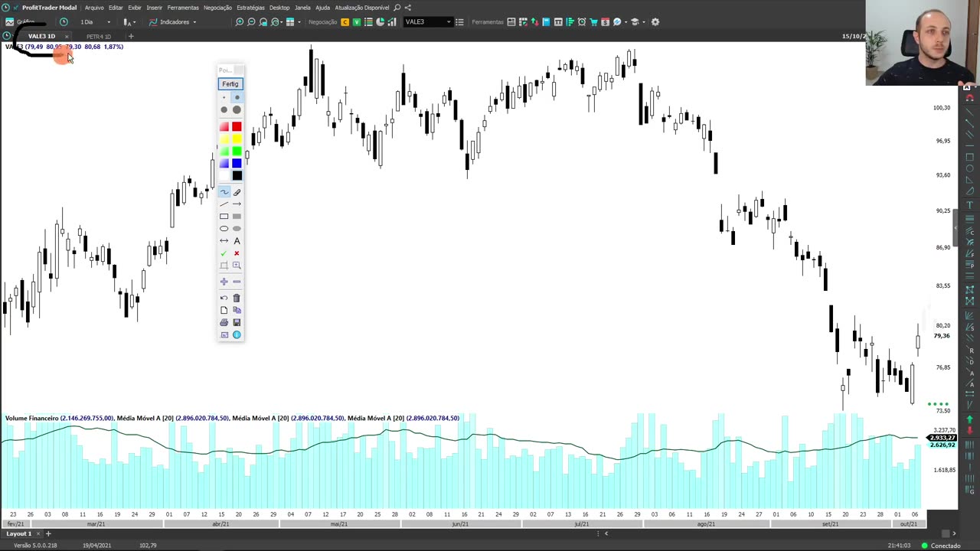The image size is (980, 551).
Task: Select the text A tool
Action: 237,241
